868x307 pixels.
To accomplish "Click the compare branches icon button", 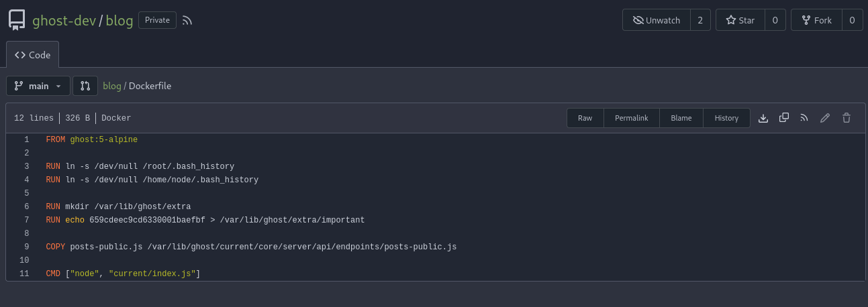I will pyautogui.click(x=85, y=86).
